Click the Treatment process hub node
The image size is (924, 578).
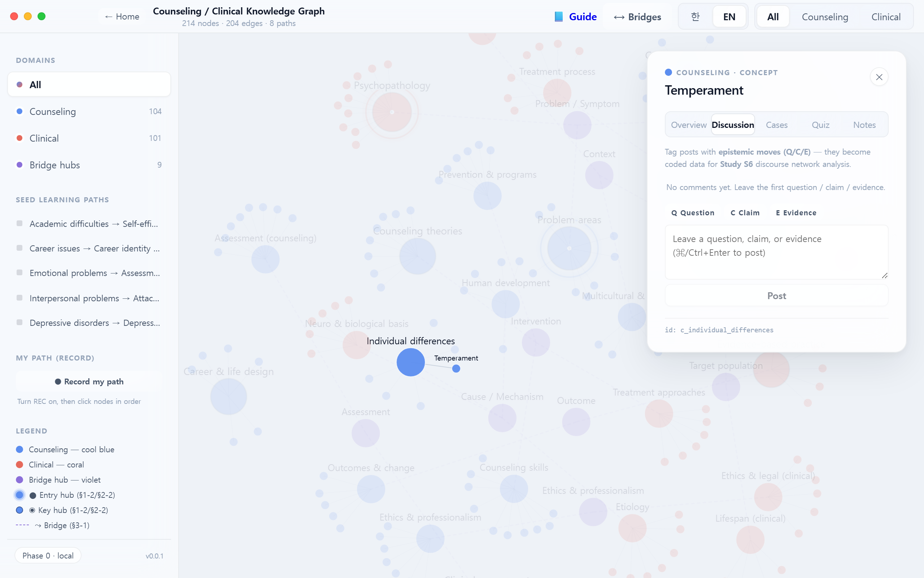pyautogui.click(x=557, y=93)
